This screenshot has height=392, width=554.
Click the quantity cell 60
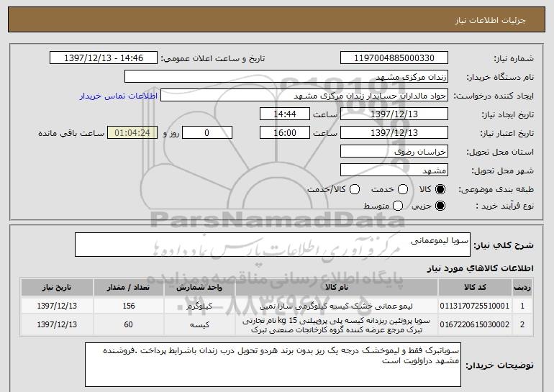point(129,324)
